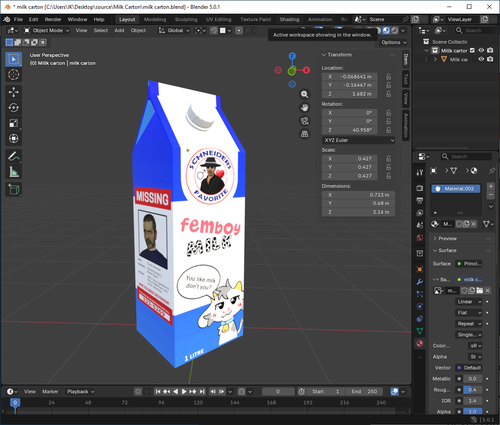This screenshot has height=425, width=500.
Task: Disable Milk carton collection in renders
Action: tap(490, 50)
